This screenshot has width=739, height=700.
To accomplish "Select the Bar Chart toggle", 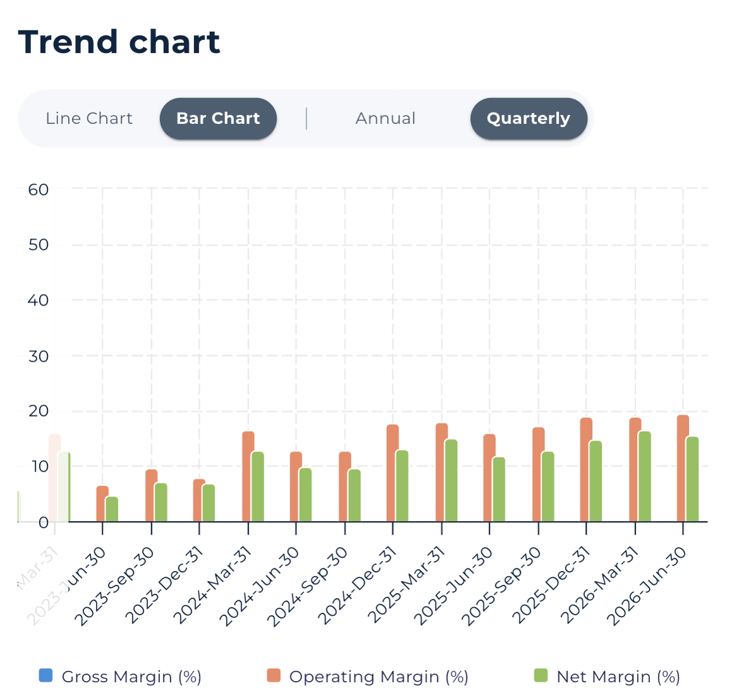I will pyautogui.click(x=218, y=118).
